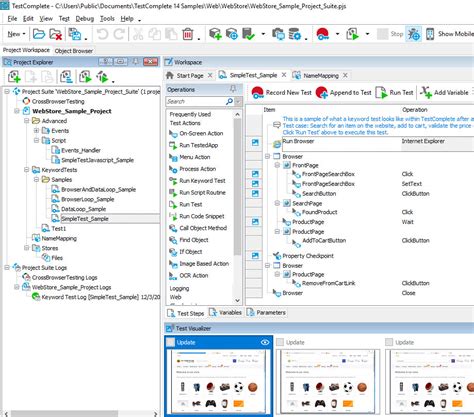Click Close project icon with red X
This screenshot has width=474, height=417.
click(x=55, y=34)
